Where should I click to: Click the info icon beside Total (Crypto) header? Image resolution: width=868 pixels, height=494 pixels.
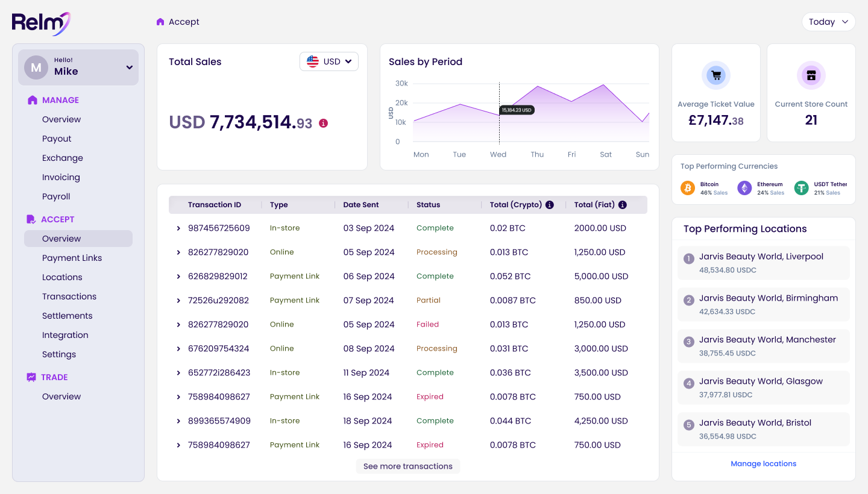coord(550,205)
